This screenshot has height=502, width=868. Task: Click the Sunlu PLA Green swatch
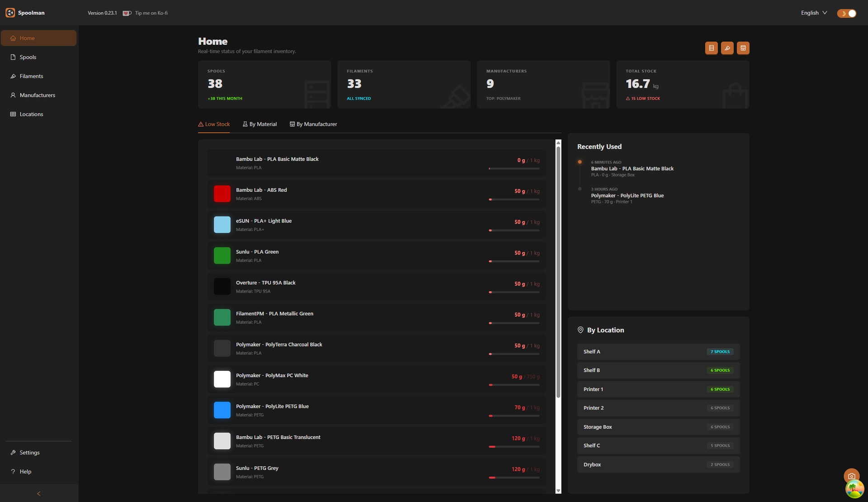pos(222,256)
